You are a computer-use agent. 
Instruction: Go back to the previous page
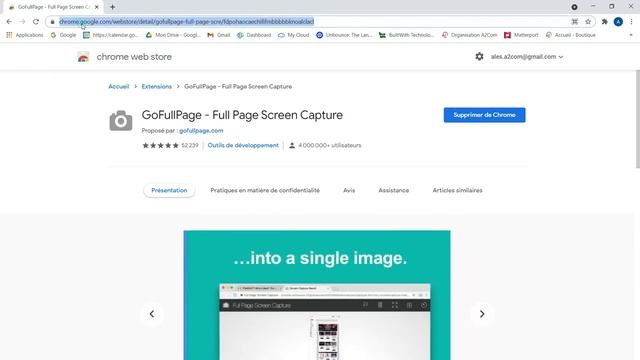(x=9, y=22)
